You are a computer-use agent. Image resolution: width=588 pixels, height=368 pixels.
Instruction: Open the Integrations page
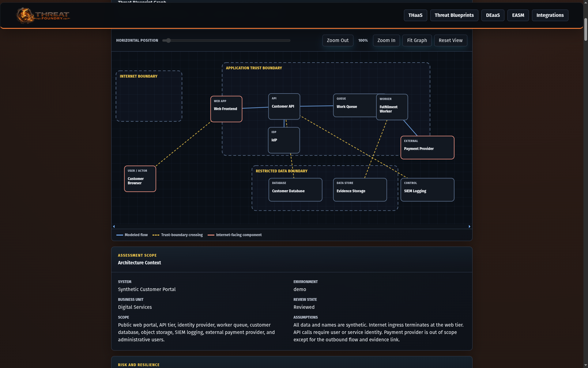(550, 15)
